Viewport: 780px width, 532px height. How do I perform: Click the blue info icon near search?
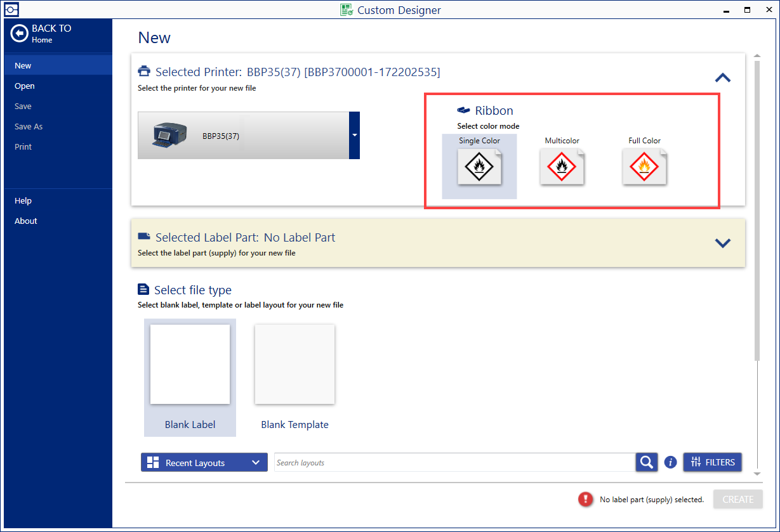pyautogui.click(x=670, y=463)
